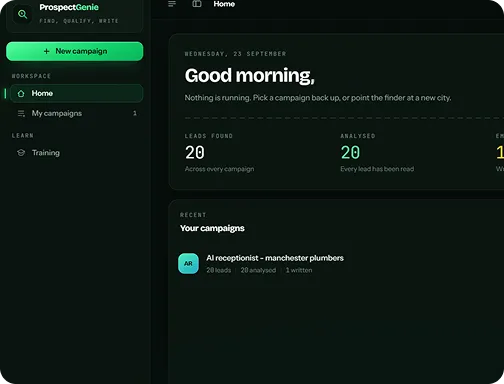504x384 pixels.
Task: Click the plus icon on New campaign
Action: (47, 51)
